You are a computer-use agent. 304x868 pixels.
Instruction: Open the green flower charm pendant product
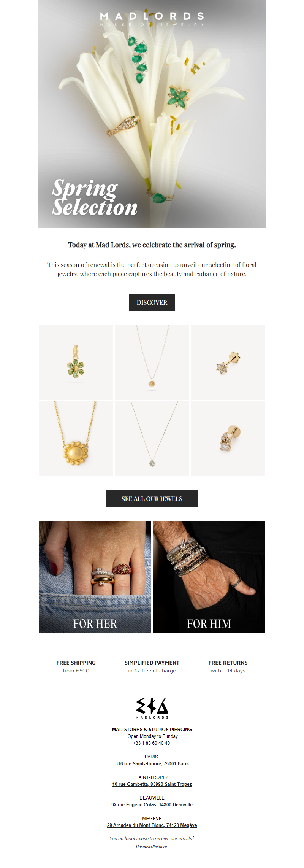click(x=76, y=362)
